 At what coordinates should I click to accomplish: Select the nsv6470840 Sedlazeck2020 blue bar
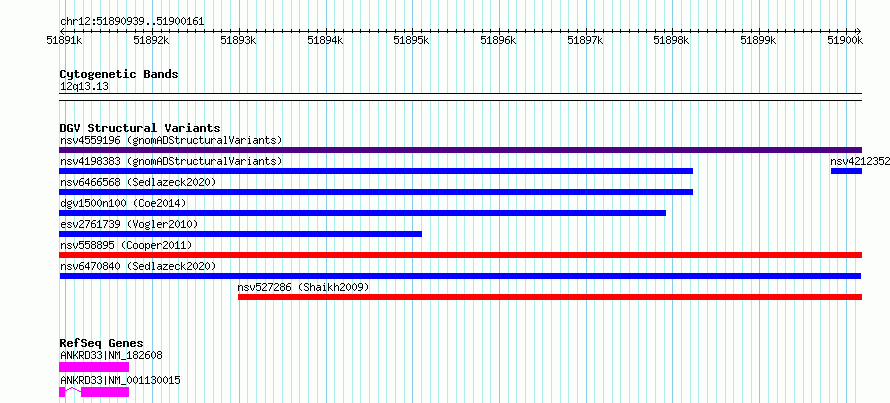click(x=460, y=276)
